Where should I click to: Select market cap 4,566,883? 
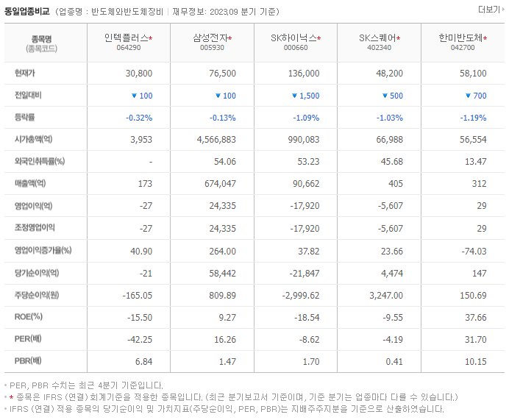point(216,140)
